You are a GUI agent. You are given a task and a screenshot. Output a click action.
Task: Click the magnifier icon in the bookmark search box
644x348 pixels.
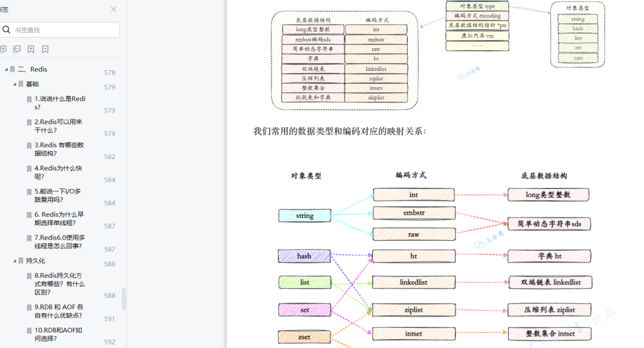pyautogui.click(x=6, y=29)
